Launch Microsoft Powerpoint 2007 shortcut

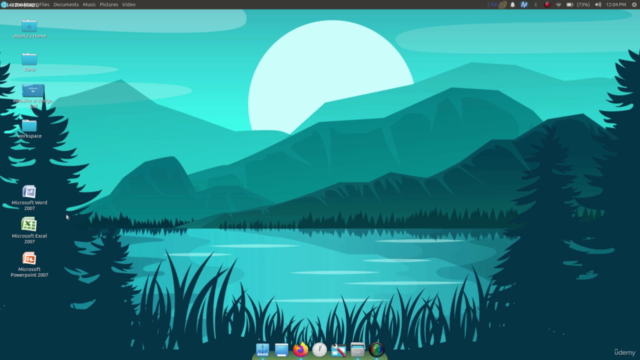[29, 264]
